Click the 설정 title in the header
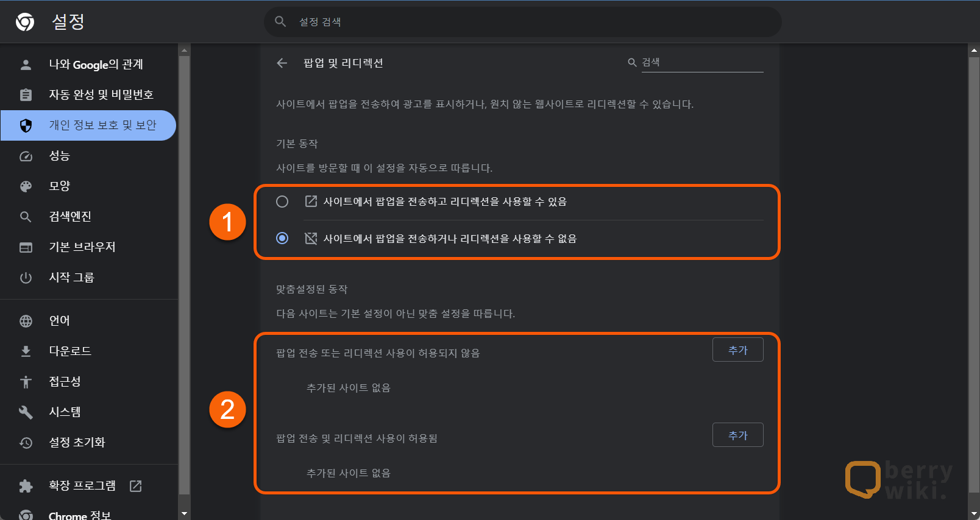The width and height of the screenshot is (980, 520). pyautogui.click(x=68, y=22)
